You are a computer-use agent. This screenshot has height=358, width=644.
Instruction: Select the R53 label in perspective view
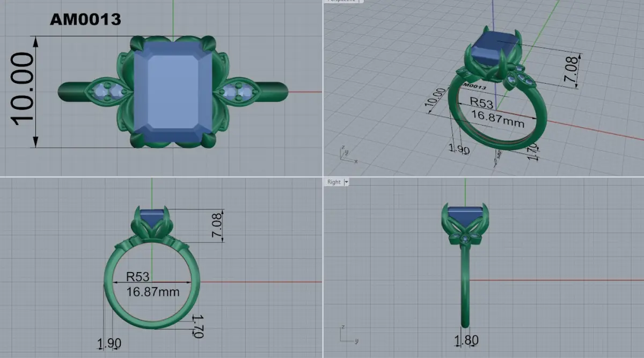coord(482,102)
